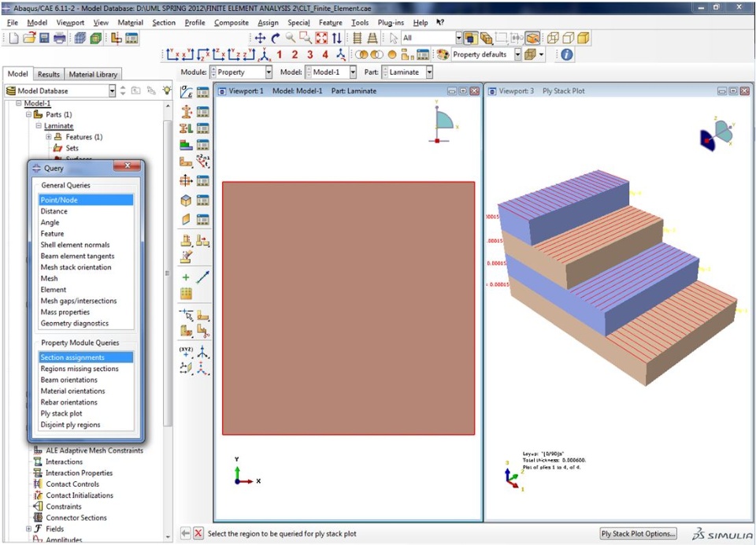
Task: Open a model database file
Action: click(29, 38)
